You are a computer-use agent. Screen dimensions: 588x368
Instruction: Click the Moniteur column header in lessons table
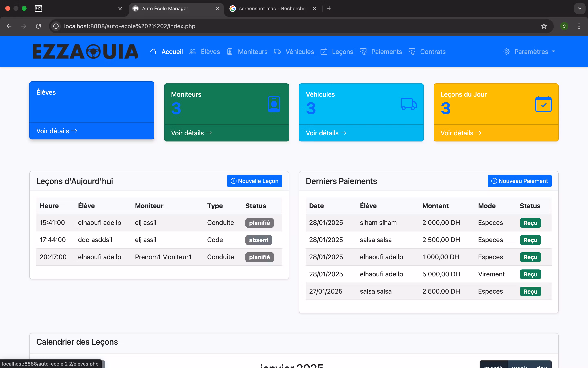(x=149, y=206)
